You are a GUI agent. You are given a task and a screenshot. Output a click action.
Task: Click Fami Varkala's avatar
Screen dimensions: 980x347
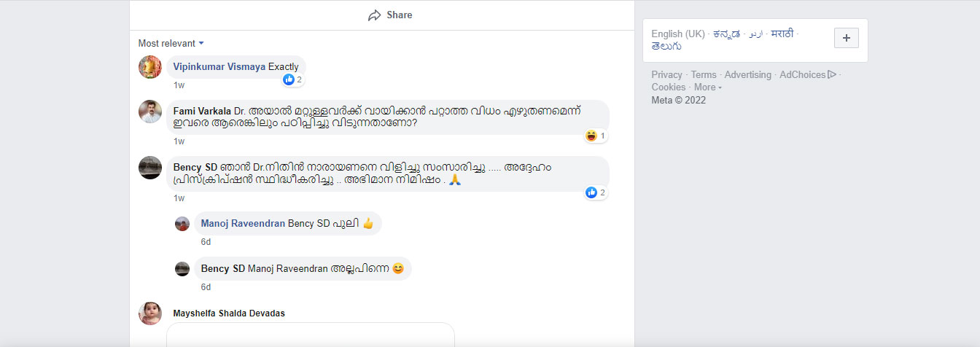(150, 112)
